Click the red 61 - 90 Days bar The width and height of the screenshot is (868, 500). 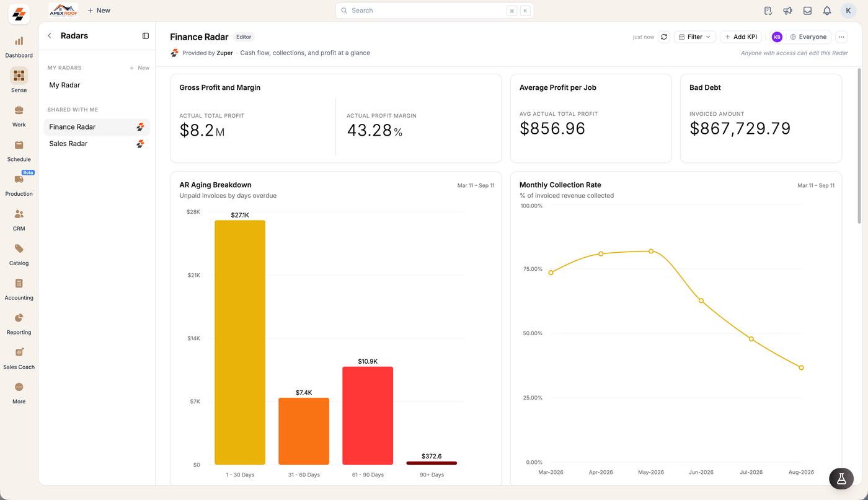[x=368, y=416]
